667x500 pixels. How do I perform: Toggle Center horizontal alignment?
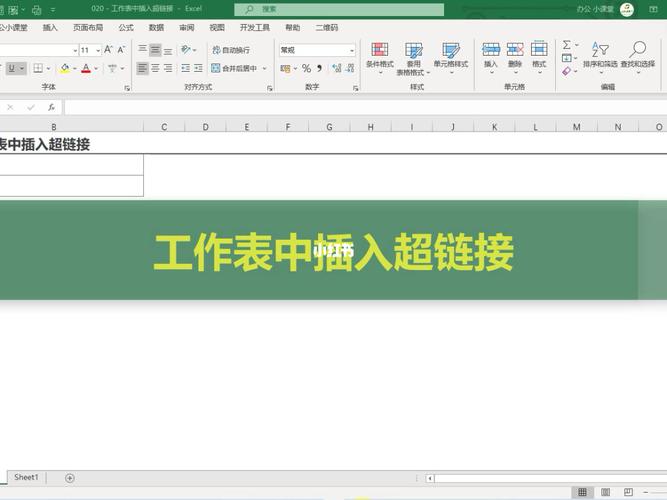(155, 68)
